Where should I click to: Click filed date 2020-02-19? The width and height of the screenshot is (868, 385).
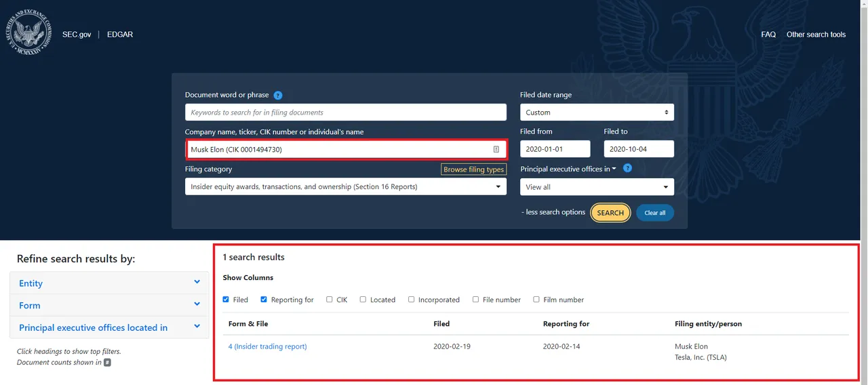coord(452,346)
